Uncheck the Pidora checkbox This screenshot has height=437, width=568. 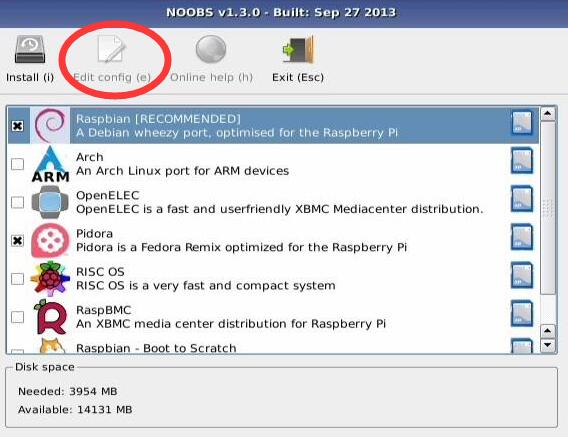(17, 241)
